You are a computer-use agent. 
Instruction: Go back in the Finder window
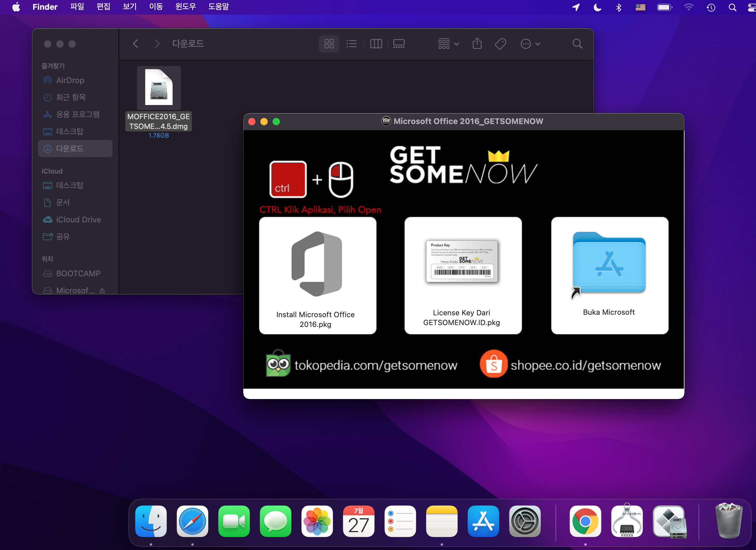click(x=135, y=44)
